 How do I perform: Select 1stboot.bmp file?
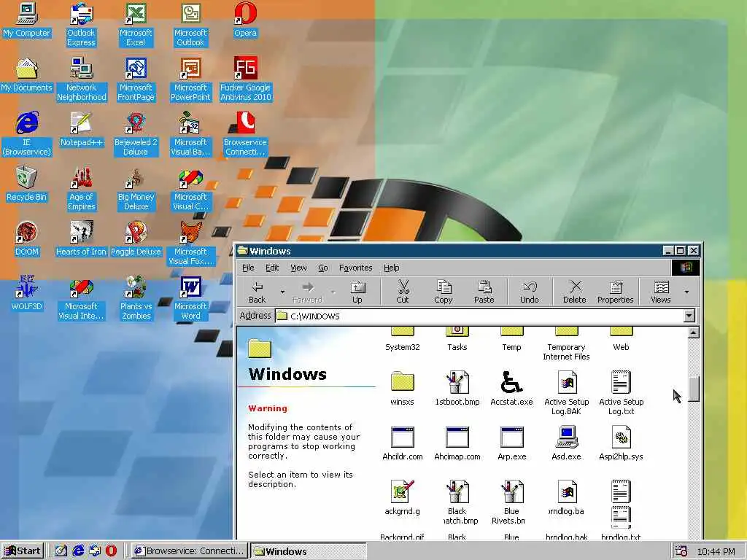[x=457, y=389]
